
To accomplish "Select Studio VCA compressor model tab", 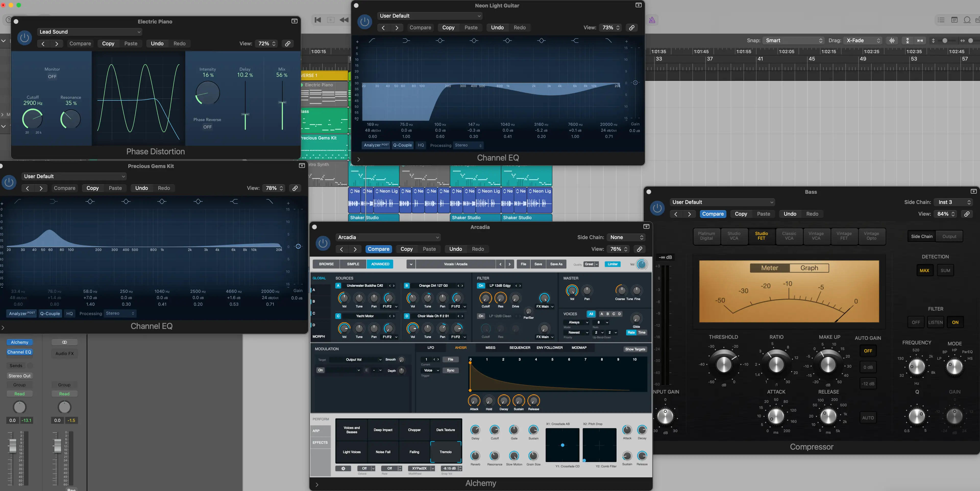I will (734, 236).
